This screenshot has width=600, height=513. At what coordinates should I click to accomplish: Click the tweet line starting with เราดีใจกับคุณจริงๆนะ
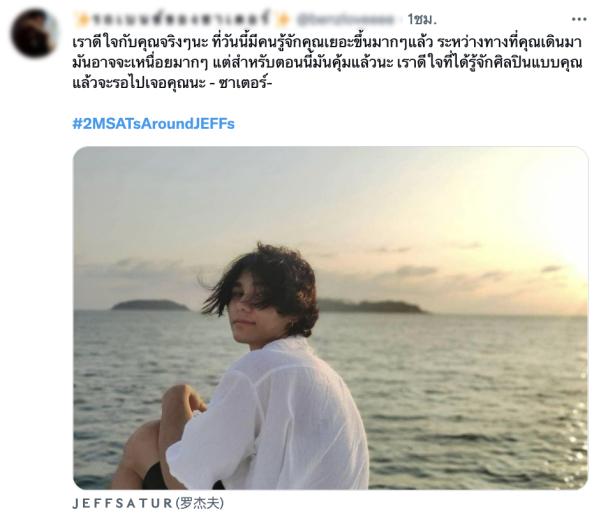click(x=327, y=42)
